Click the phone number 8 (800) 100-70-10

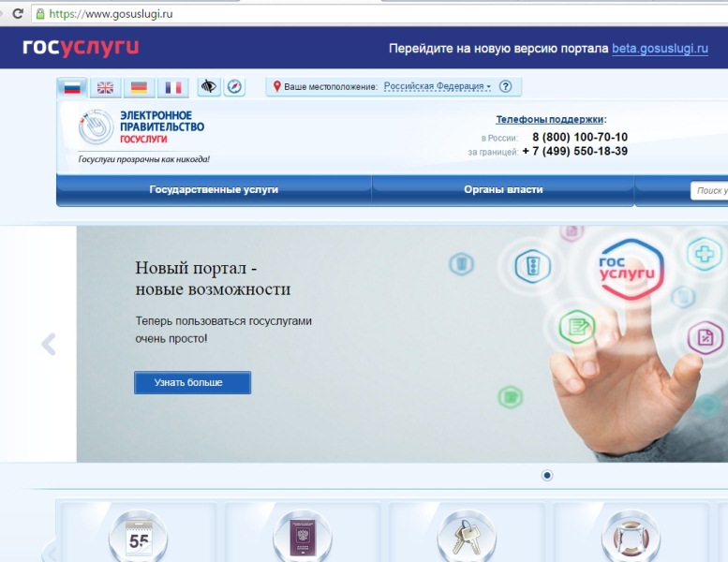(580, 137)
